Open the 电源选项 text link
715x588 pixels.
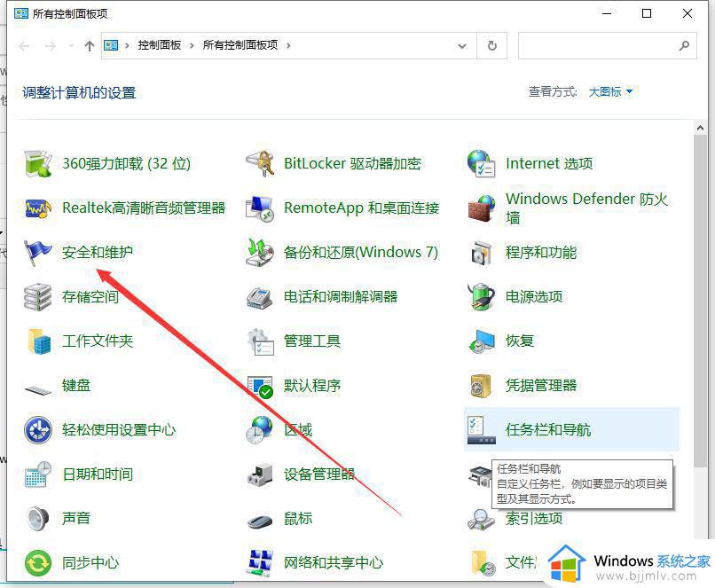point(533,297)
